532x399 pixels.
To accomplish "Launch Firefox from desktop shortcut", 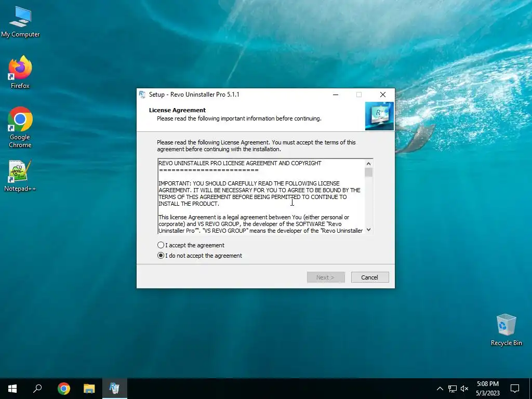I will tap(20, 72).
